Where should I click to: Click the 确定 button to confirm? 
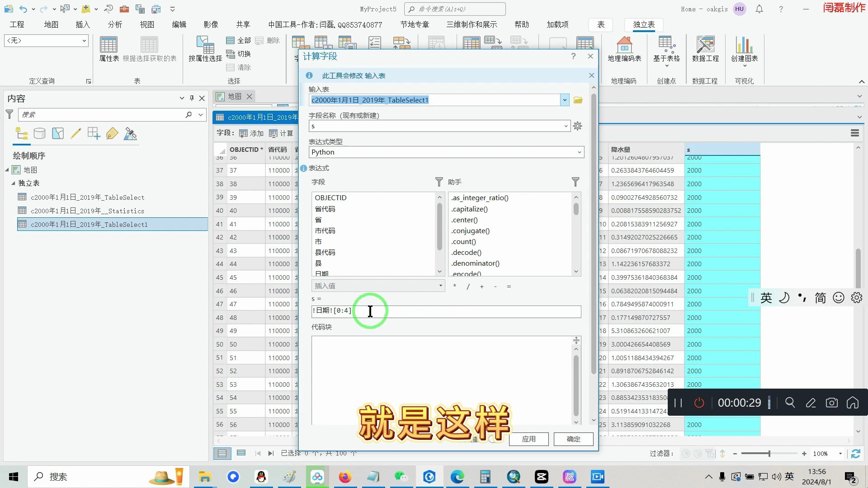coord(573,439)
